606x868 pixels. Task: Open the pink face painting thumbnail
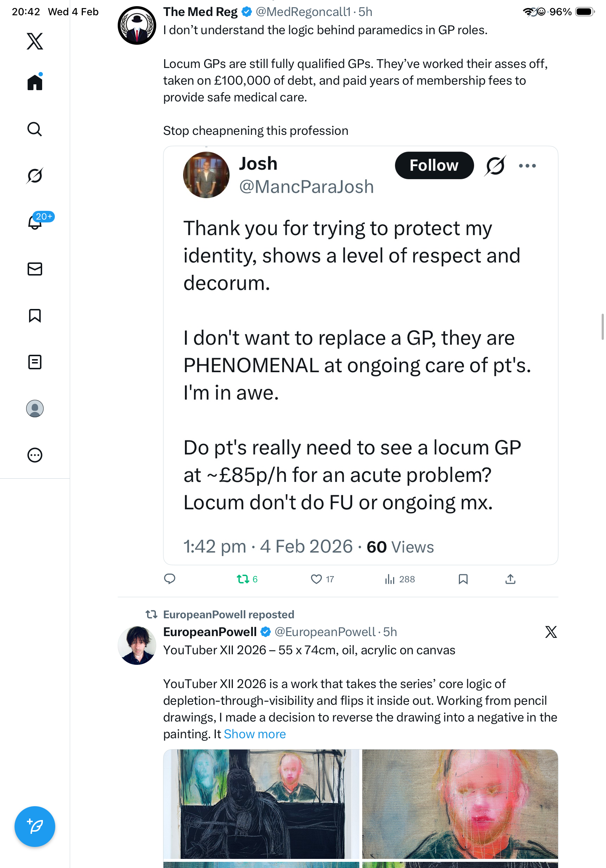click(460, 804)
